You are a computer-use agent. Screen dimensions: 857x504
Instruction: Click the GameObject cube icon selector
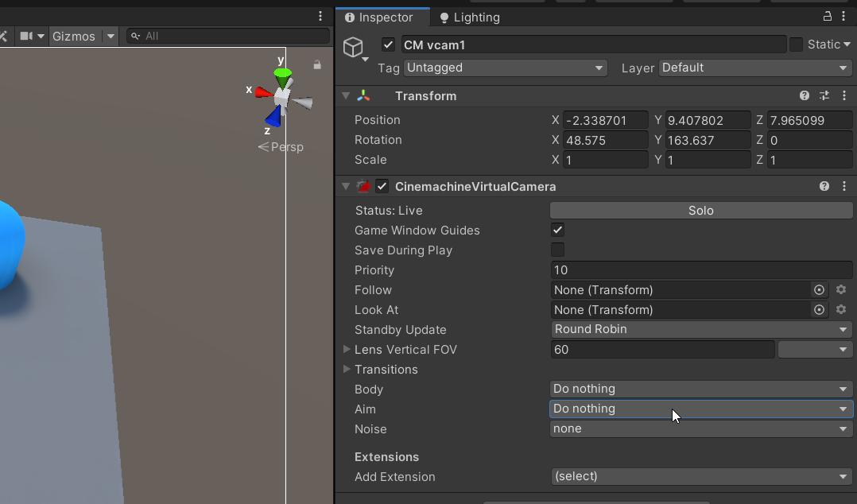click(354, 48)
